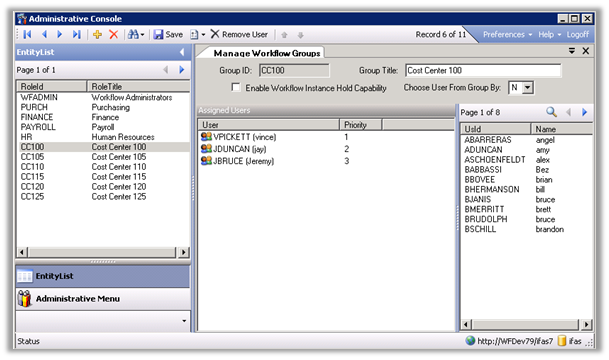The image size is (609, 360).
Task: Click the Save disk icon
Action: pyautogui.click(x=158, y=35)
